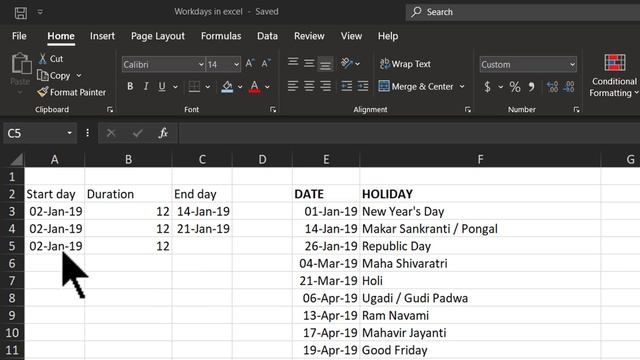The height and width of the screenshot is (360, 640).
Task: Open Customize Quick Access Toolbar arrow
Action: click(40, 12)
